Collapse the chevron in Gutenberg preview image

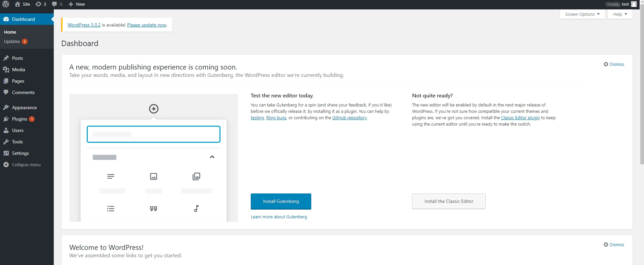[x=212, y=157]
